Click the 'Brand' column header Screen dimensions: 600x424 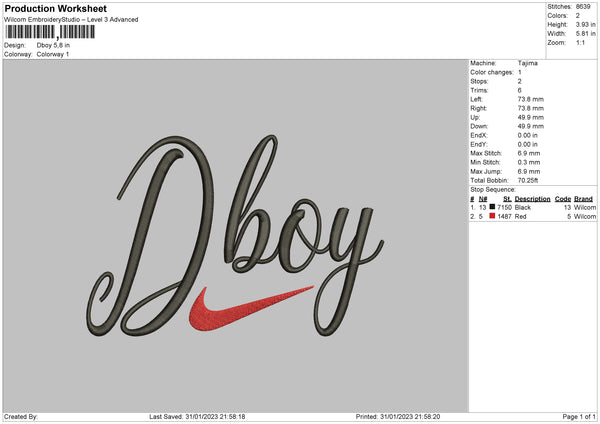[x=583, y=199]
